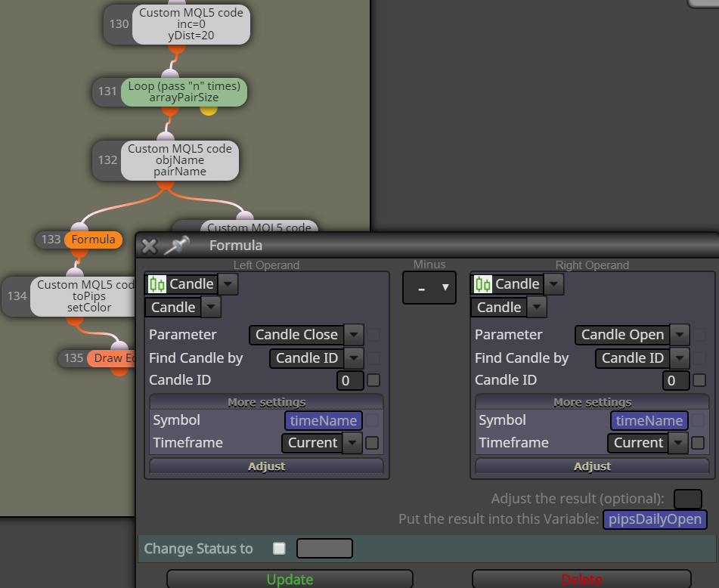Toggle checkbox beside Left Operand Timeframe
Image resolution: width=719 pixels, height=588 pixels.
click(372, 443)
